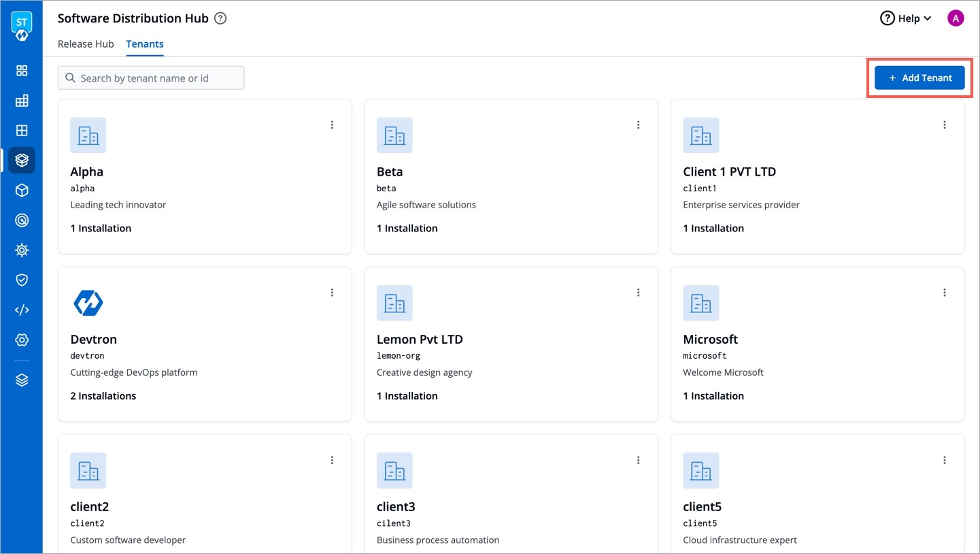Viewport: 980px width, 554px height.
Task: Focus the tenant name search field
Action: coord(159,78)
